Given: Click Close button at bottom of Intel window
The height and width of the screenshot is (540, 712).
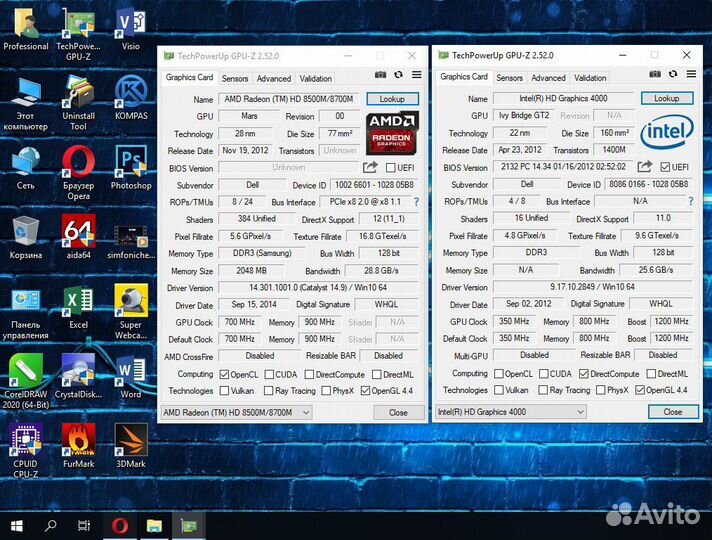Looking at the screenshot, I should tap(673, 411).
